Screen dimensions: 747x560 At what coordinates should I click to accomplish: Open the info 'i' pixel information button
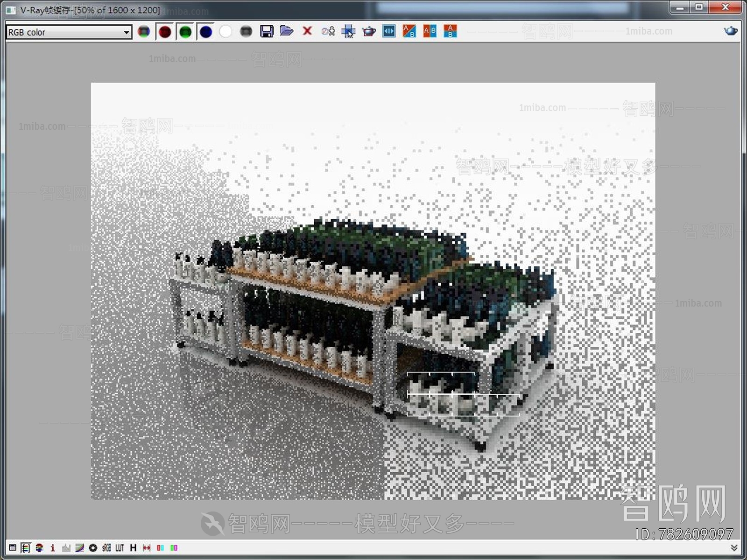point(53,548)
